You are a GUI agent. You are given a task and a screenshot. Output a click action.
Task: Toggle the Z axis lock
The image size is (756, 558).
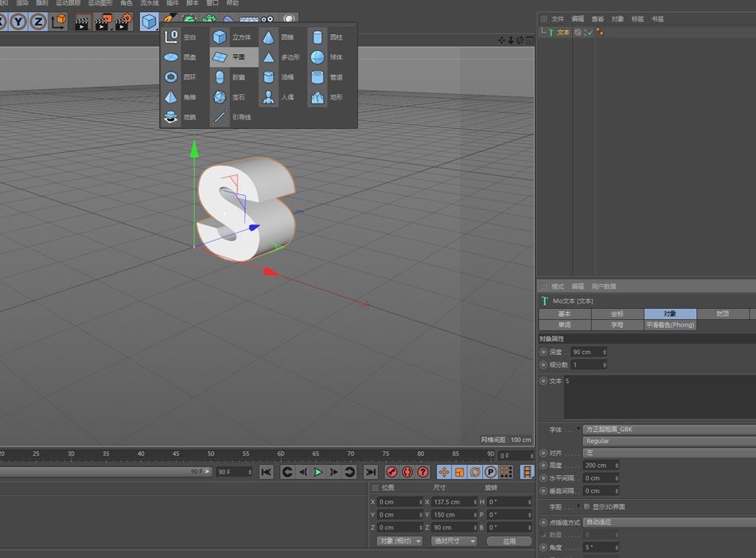point(38,21)
